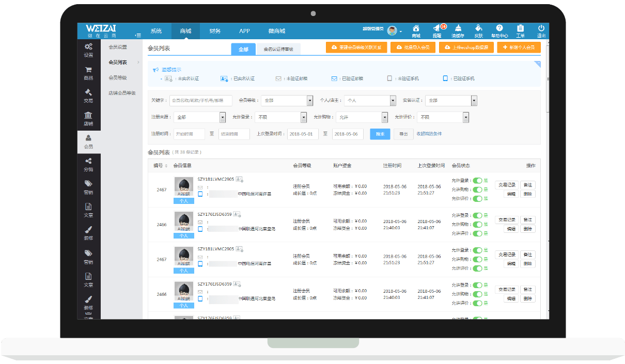
Task: Open the 皮肤 skin picker
Action: click(478, 31)
